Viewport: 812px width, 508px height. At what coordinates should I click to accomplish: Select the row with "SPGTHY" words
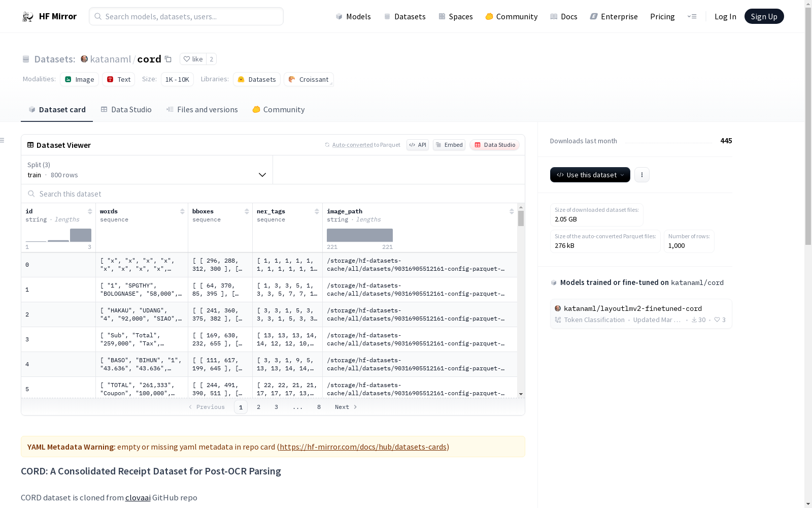point(269,290)
